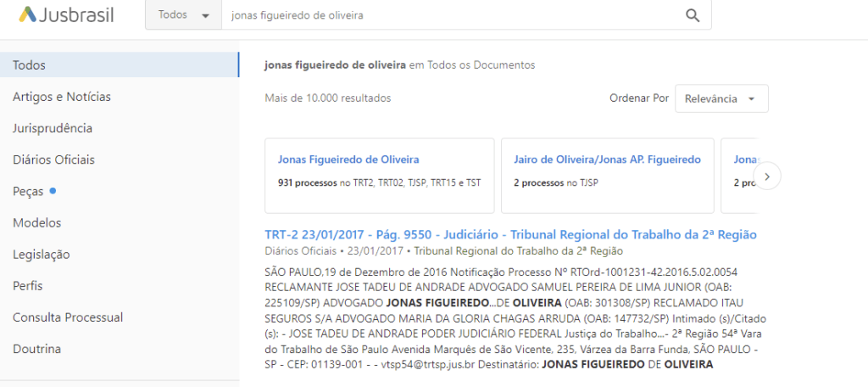Image resolution: width=868 pixels, height=387 pixels.
Task: Open Artigos e Notícias category
Action: [62, 97]
